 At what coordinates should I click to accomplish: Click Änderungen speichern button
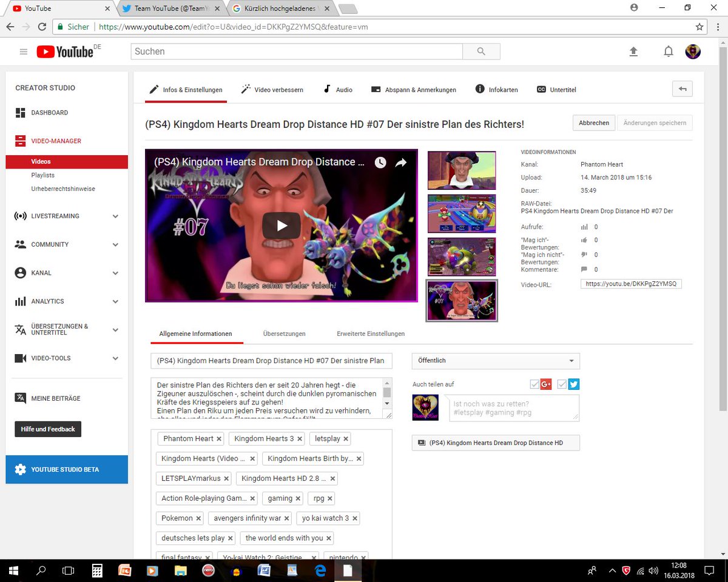tap(655, 122)
